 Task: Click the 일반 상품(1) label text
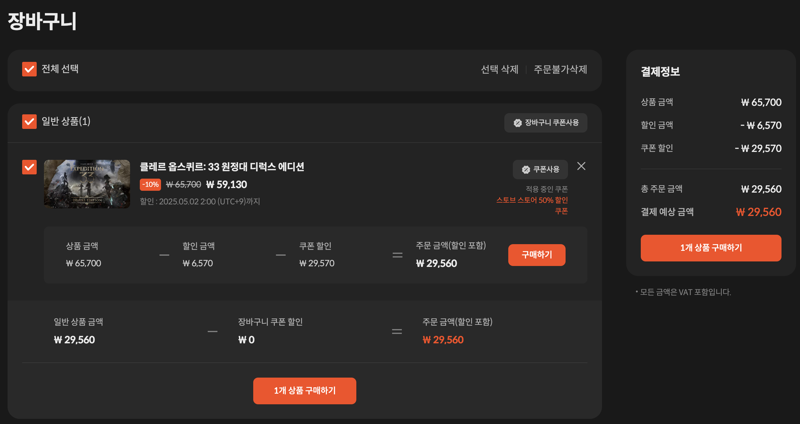(x=66, y=121)
